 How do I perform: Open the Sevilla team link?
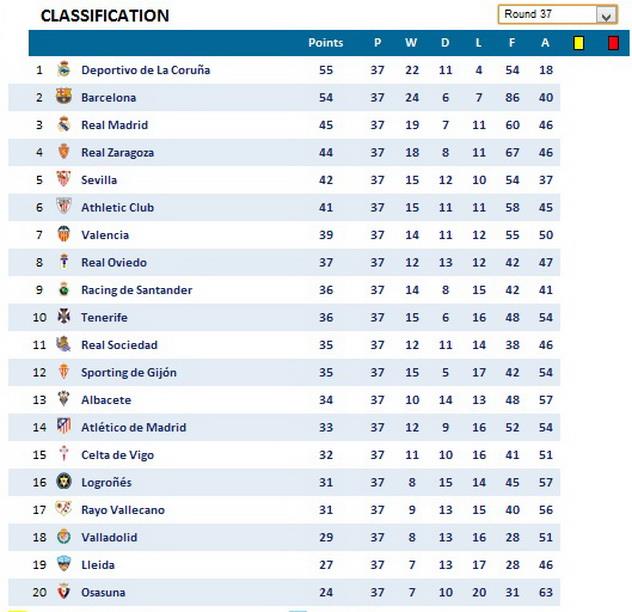coord(99,180)
